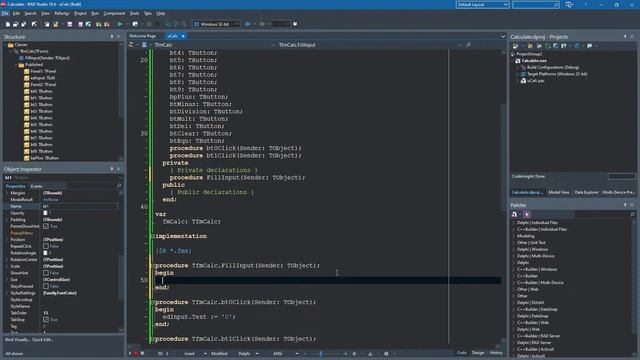
Task: Click the Quick Edit link
Action: click(42, 340)
